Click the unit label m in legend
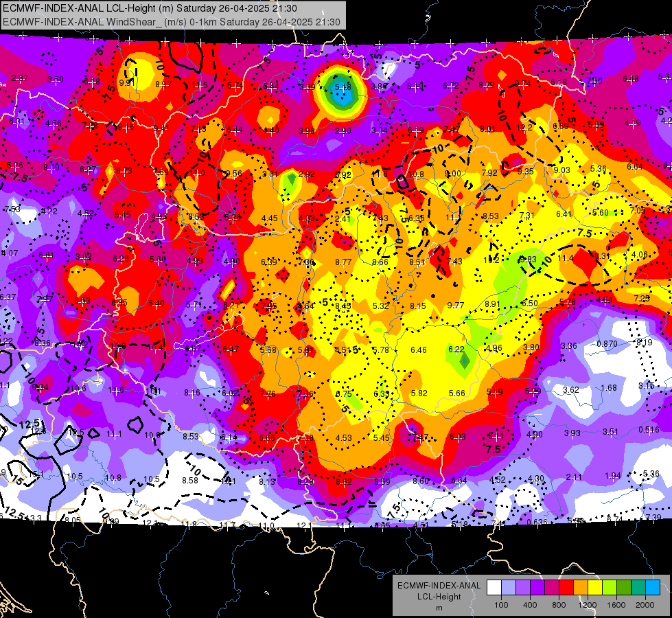This screenshot has width=672, height=618. (439, 608)
